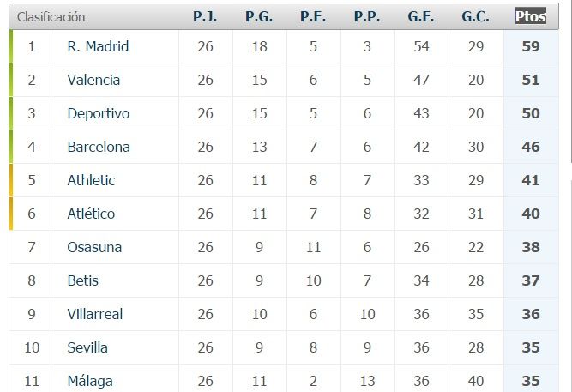Click the P.P. column header

(367, 16)
